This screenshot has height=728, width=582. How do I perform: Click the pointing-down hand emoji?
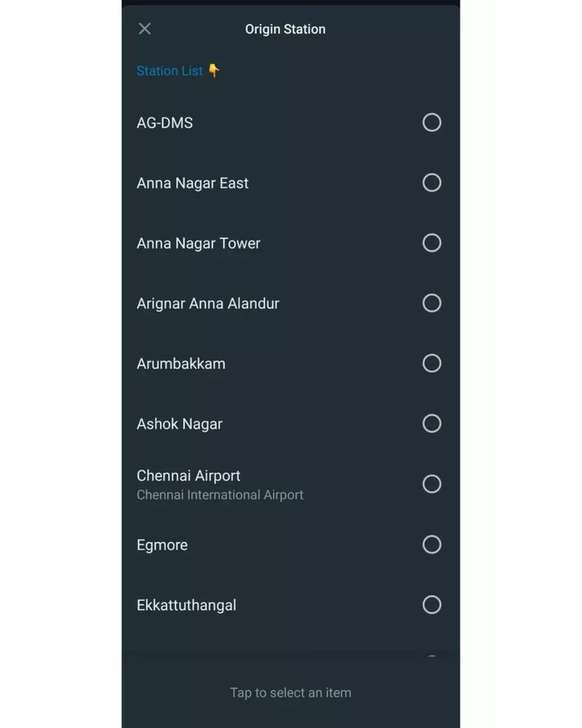coord(213,71)
